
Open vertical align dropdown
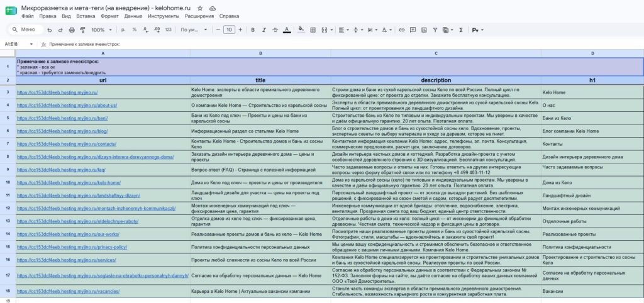point(357,30)
